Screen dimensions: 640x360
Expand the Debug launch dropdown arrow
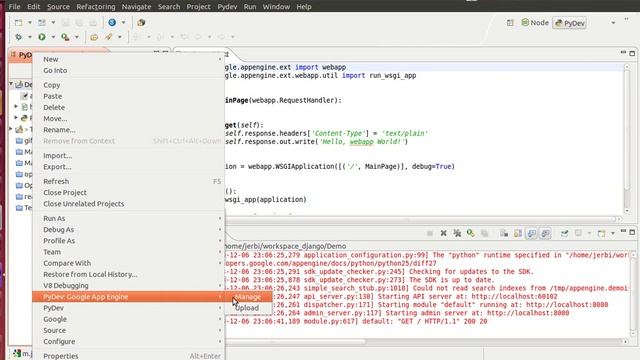(30, 37)
